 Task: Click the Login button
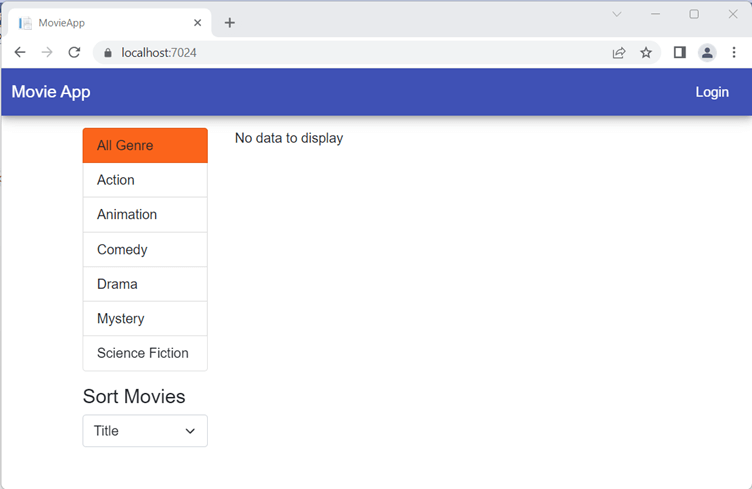coord(712,92)
